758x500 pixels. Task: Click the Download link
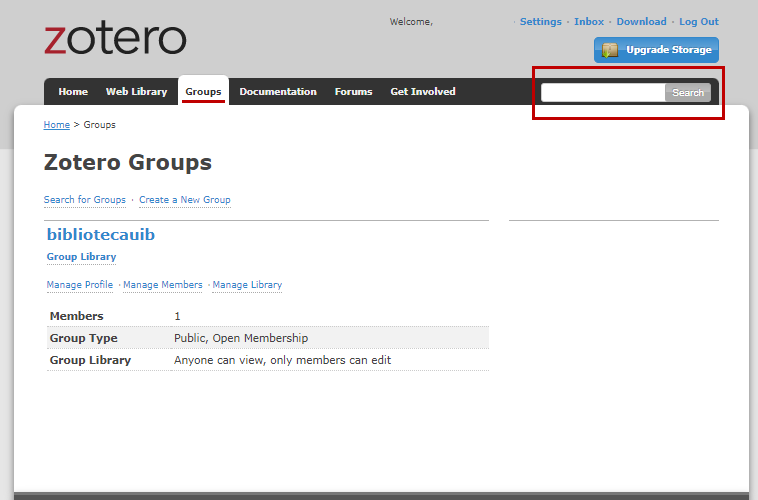click(641, 22)
